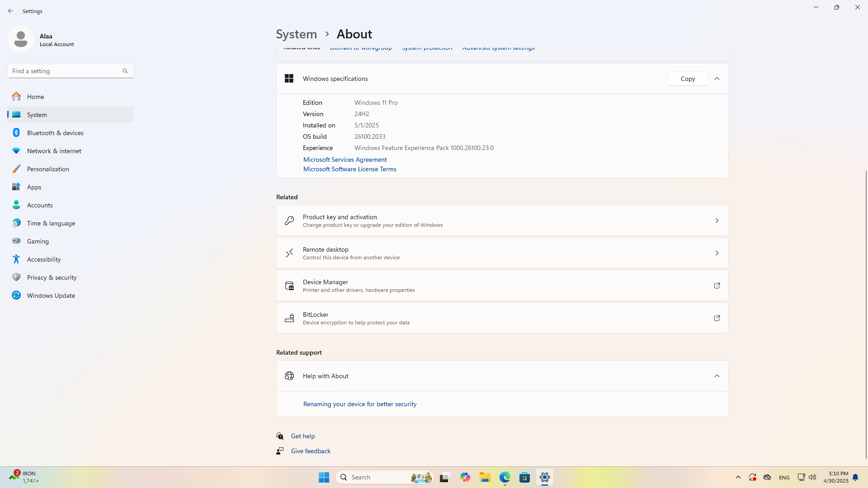Image resolution: width=868 pixels, height=488 pixels.
Task: Click the Windows Update sync icon
Action: click(16, 296)
